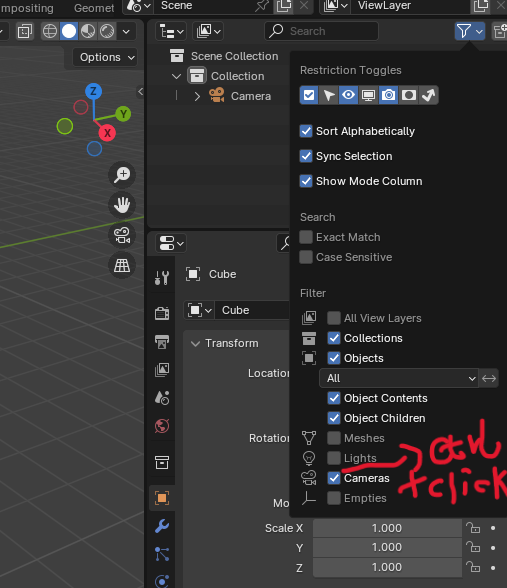Toggle the Indirect Only restriction icon
The height and width of the screenshot is (588, 507).
(428, 95)
